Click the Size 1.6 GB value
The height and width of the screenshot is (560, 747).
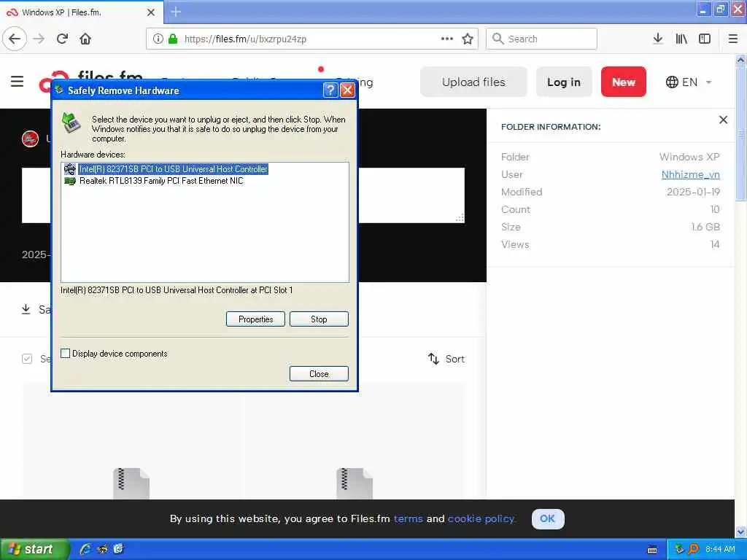705,227
